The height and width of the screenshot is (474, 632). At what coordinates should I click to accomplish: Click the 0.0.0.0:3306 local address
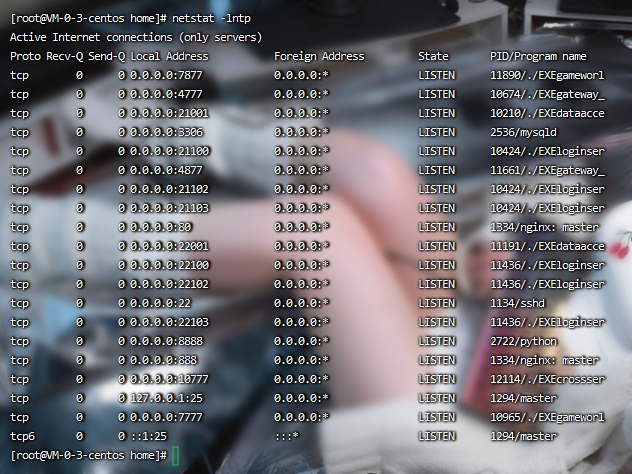165,132
